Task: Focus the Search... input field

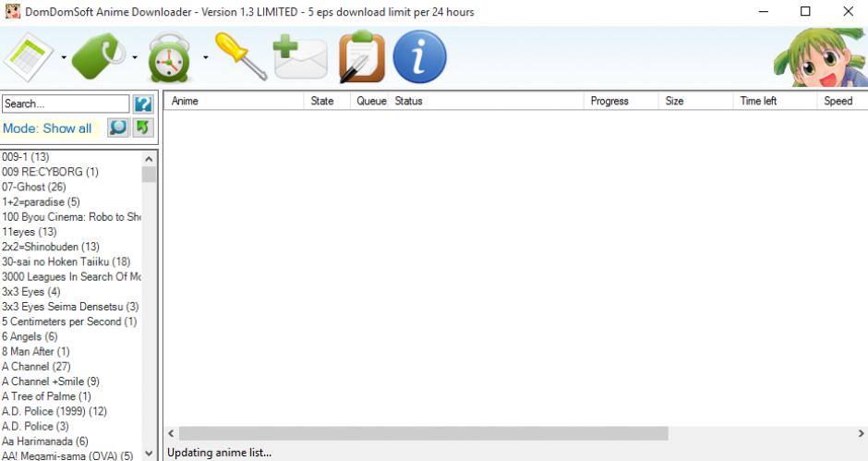Action: click(66, 103)
